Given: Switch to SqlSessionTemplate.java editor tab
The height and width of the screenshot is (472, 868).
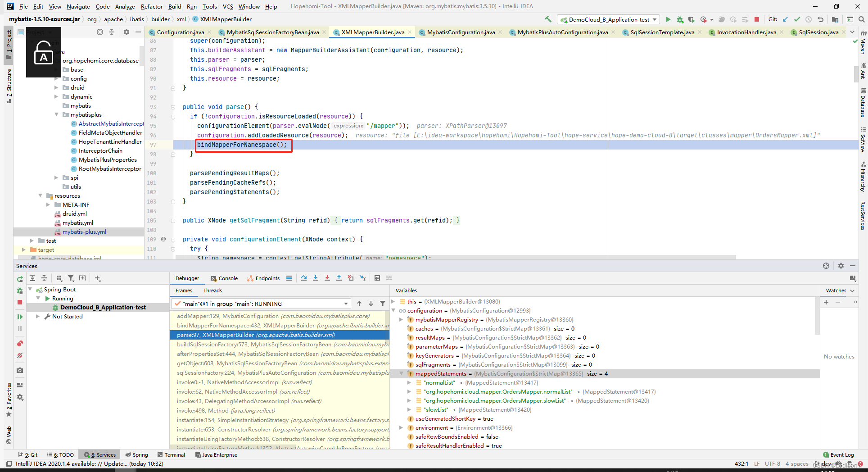Looking at the screenshot, I should (x=662, y=32).
